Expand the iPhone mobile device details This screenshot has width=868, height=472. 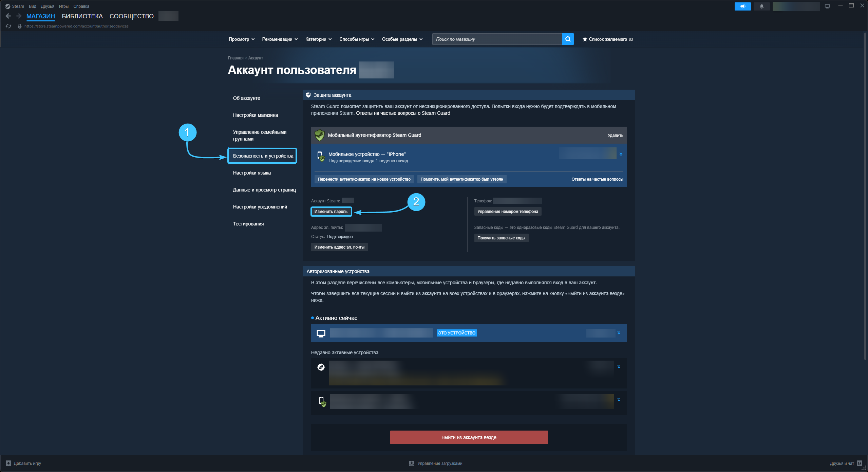(621, 154)
